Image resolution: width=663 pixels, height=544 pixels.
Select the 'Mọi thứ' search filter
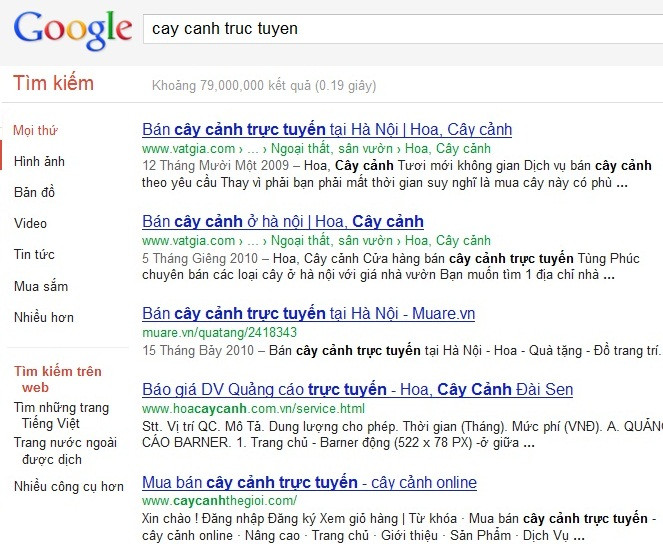pyautogui.click(x=35, y=130)
